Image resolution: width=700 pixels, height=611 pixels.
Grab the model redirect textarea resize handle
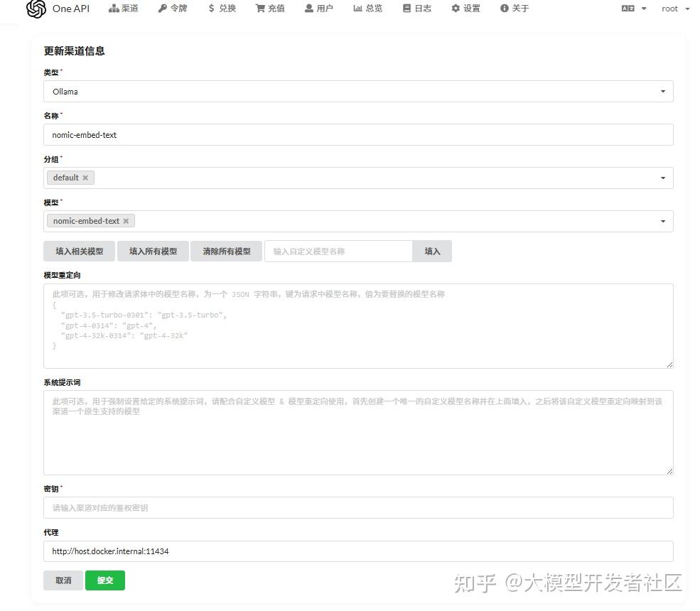click(669, 364)
